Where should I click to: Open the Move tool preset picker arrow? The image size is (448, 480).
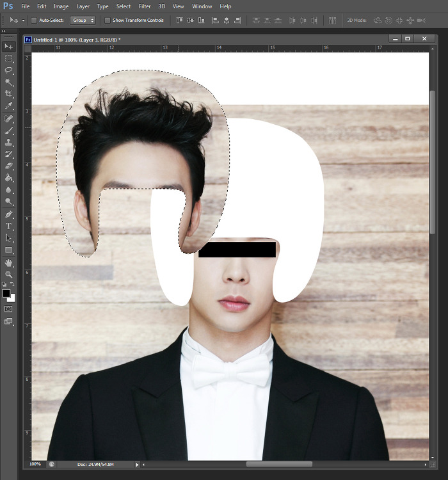24,20
